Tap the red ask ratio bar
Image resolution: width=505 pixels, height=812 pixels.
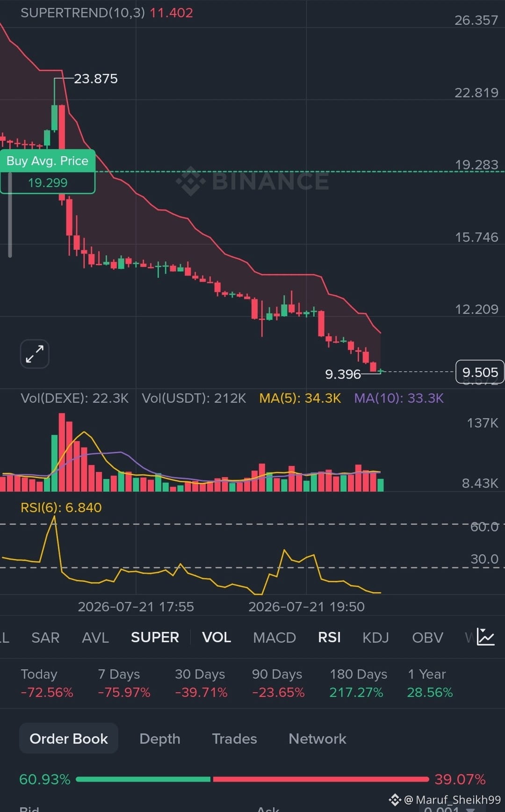point(321,779)
